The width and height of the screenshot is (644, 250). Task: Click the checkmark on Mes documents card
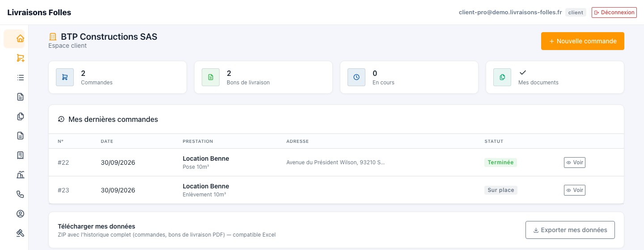(x=523, y=72)
